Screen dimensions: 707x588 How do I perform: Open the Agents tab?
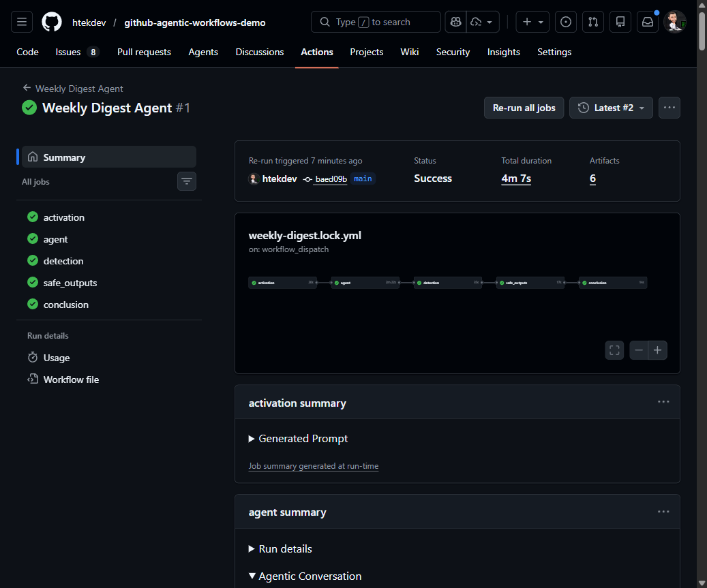pyautogui.click(x=202, y=52)
